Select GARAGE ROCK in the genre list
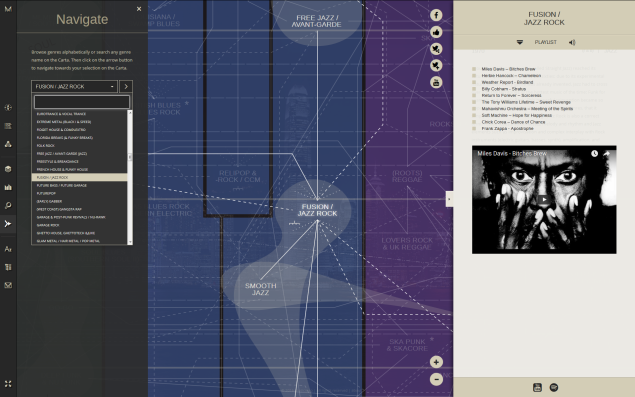Image resolution: width=635 pixels, height=397 pixels. (79, 225)
